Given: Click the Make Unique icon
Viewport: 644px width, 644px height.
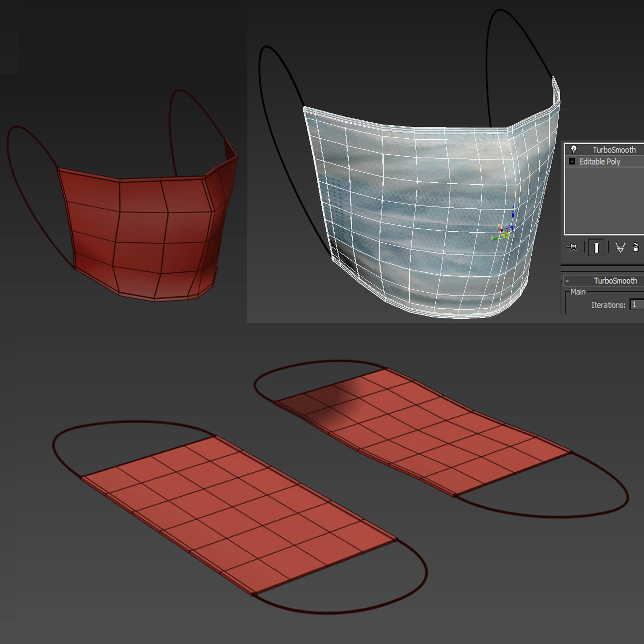Looking at the screenshot, I should point(620,248).
